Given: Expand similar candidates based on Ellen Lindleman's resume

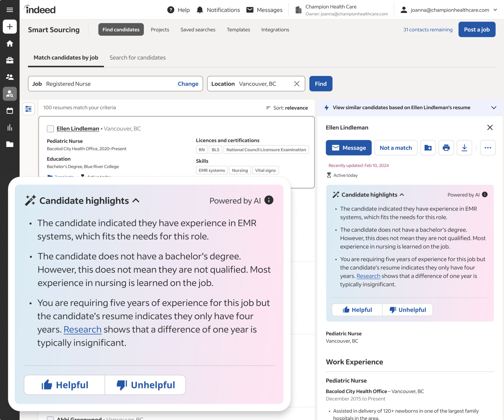Looking at the screenshot, I should (x=493, y=108).
